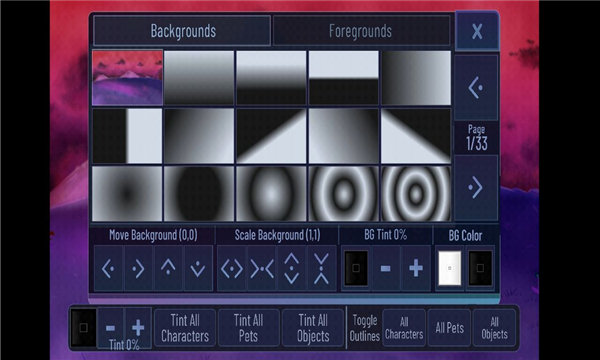Switch to the Foregrounds tab
This screenshot has width=600, height=360.
coord(361,31)
